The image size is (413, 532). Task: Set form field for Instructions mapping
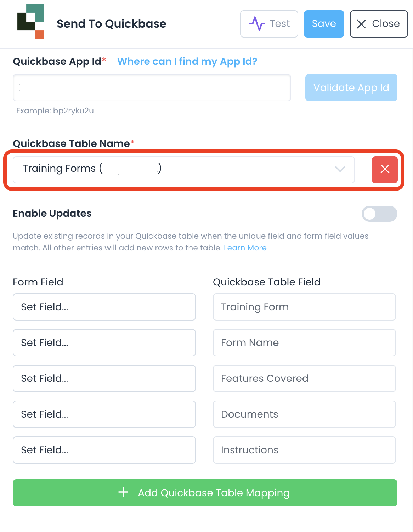click(x=104, y=450)
